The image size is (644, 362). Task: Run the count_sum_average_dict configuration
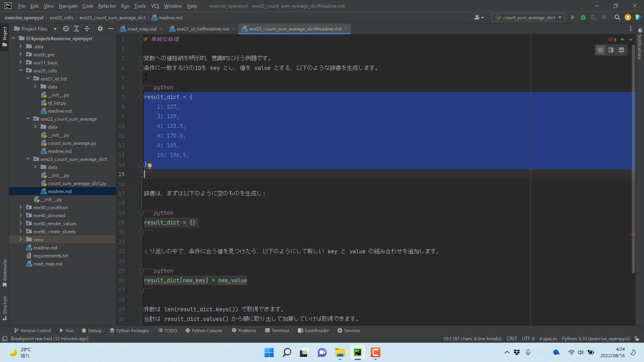pyautogui.click(x=573, y=17)
